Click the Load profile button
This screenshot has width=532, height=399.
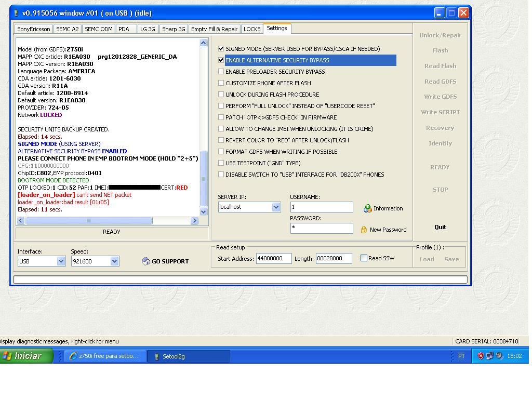(x=427, y=259)
